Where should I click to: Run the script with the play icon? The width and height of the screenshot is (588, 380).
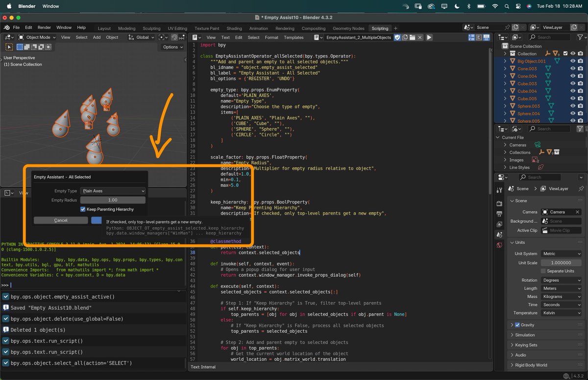429,37
